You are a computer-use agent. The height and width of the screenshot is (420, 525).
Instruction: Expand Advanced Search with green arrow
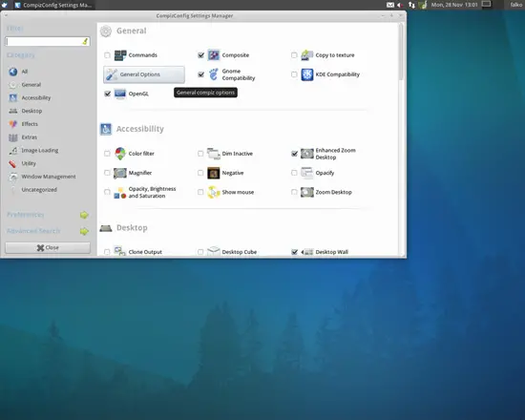coord(84,231)
